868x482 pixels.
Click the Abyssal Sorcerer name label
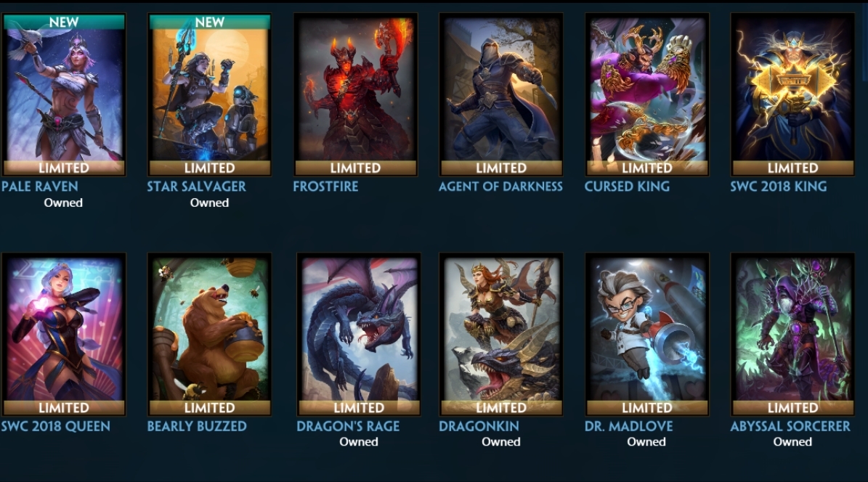(790, 426)
